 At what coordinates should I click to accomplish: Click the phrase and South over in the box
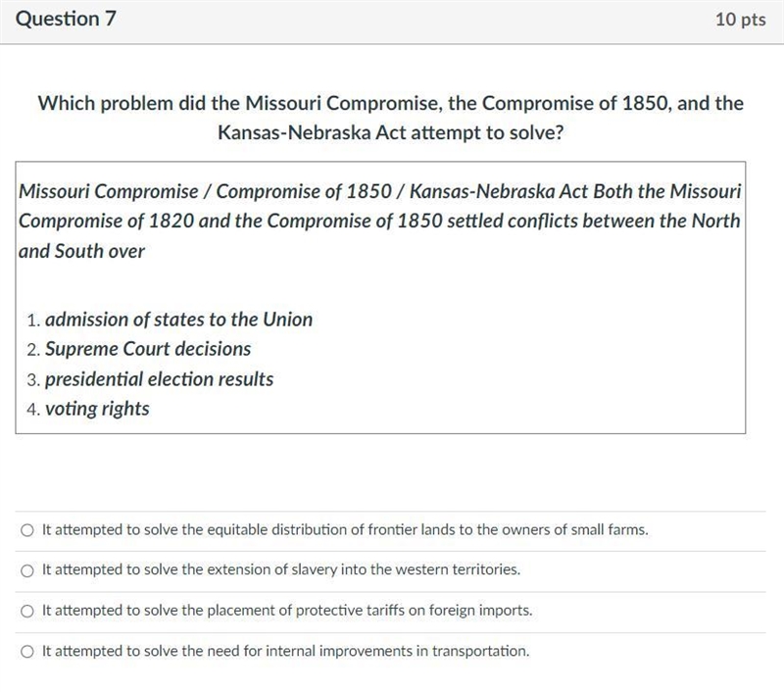[81, 251]
